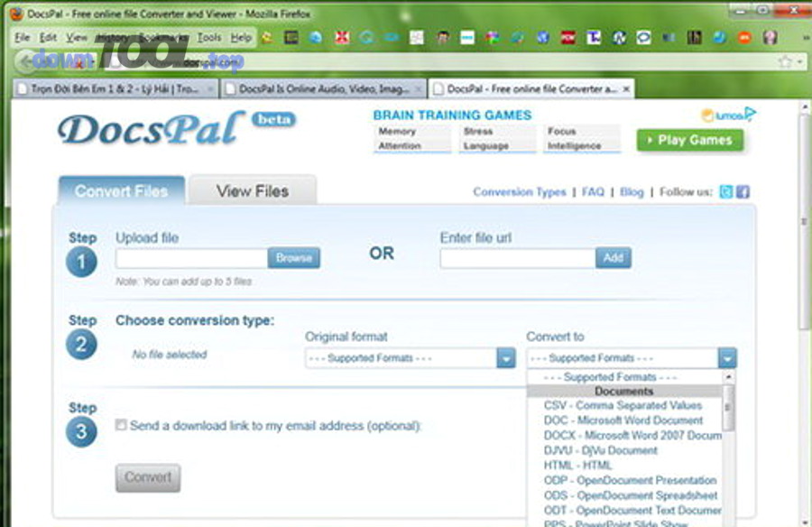
Task: Click the Firefox icon in the title bar
Action: (16, 14)
